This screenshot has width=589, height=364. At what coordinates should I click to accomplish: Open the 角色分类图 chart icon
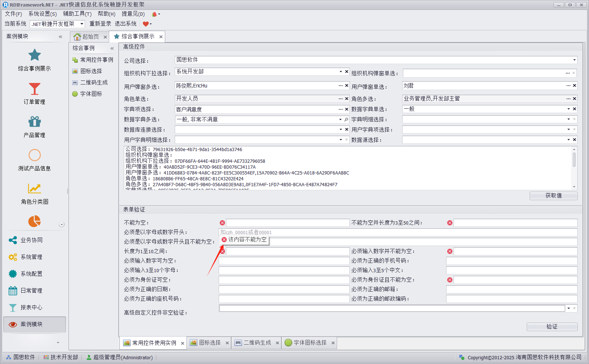[x=34, y=188]
